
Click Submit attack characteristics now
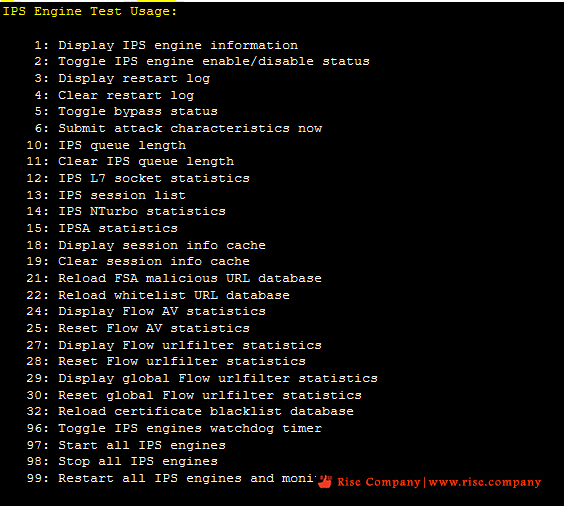click(x=178, y=128)
